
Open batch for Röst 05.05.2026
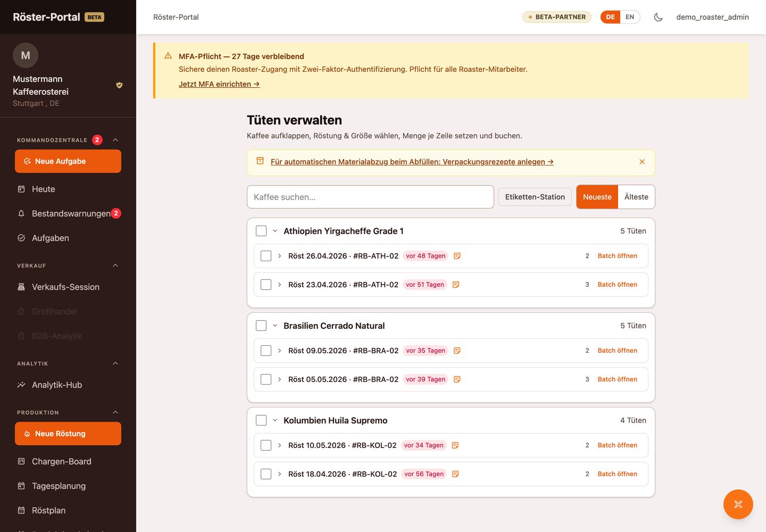click(617, 379)
